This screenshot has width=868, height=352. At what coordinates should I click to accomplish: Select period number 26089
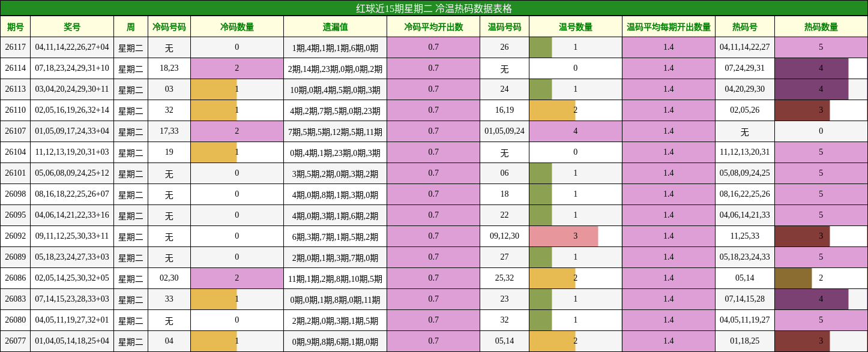pyautogui.click(x=16, y=257)
